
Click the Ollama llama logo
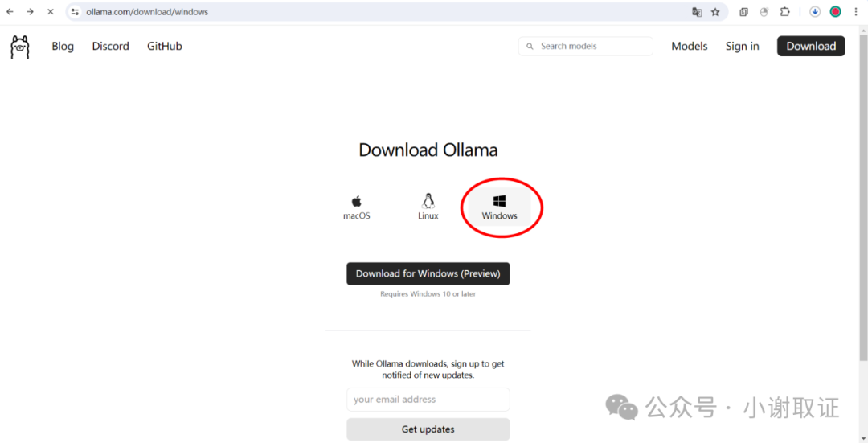click(x=20, y=47)
